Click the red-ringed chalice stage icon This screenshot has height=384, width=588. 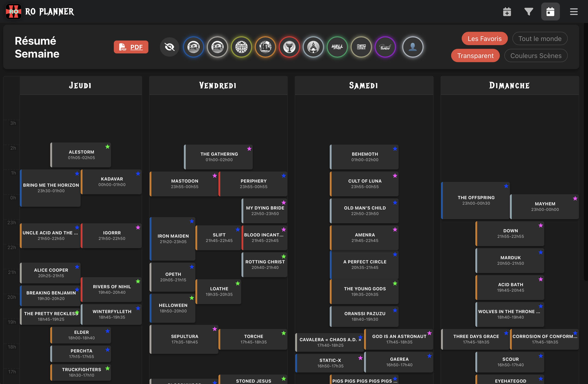pos(289,47)
